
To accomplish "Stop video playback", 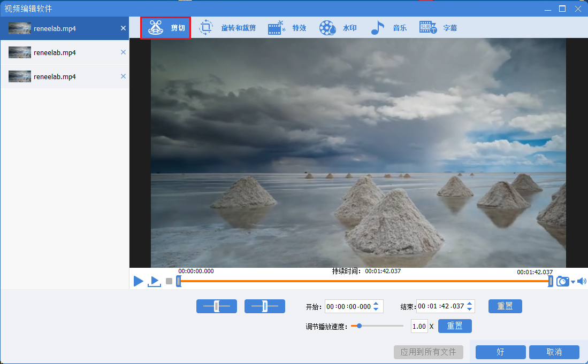I will 169,281.
